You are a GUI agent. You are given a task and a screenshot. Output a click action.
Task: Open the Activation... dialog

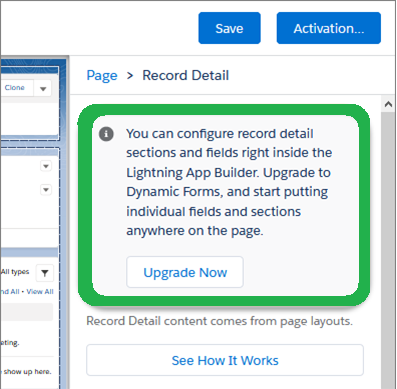click(329, 28)
